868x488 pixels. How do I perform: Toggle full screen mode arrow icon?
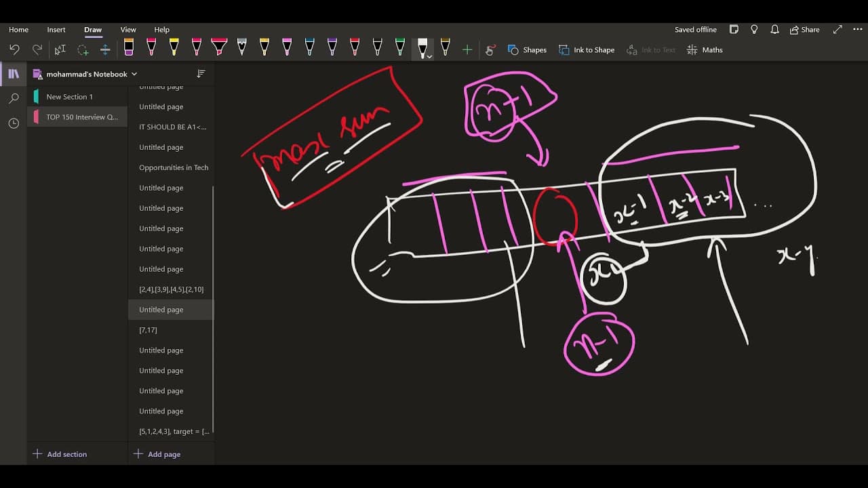pyautogui.click(x=837, y=29)
